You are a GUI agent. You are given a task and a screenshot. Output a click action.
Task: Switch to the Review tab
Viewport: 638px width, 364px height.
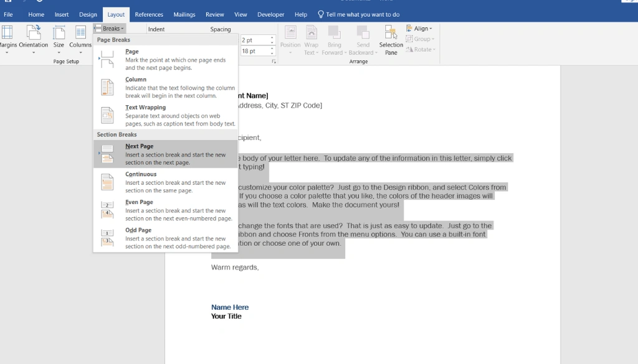(215, 14)
